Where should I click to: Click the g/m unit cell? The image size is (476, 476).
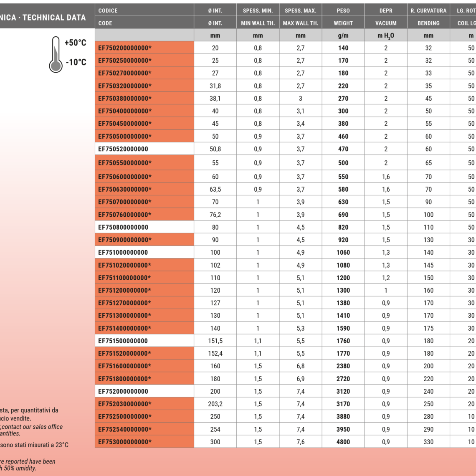click(343, 36)
